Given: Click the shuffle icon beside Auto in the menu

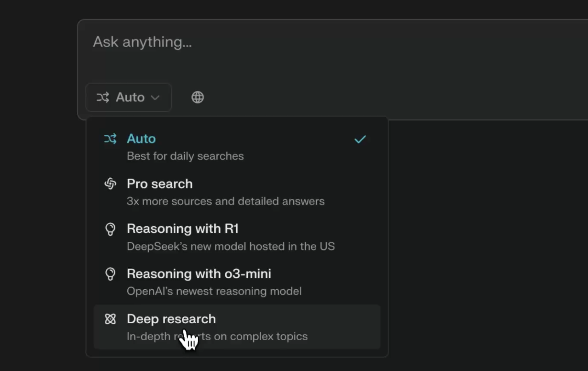Looking at the screenshot, I should click(110, 139).
